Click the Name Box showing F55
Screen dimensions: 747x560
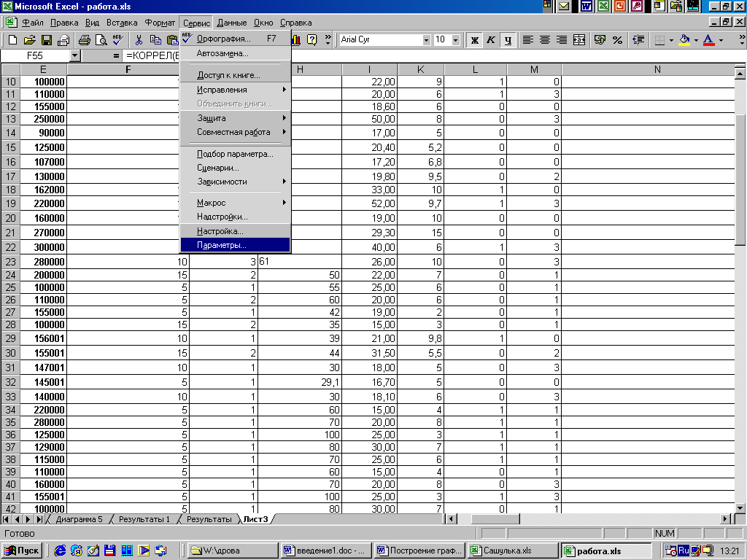35,55
